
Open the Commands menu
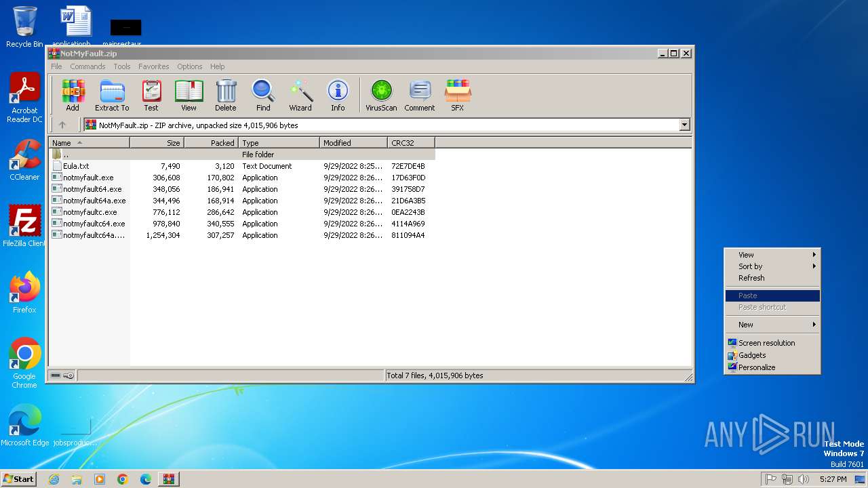click(x=87, y=66)
